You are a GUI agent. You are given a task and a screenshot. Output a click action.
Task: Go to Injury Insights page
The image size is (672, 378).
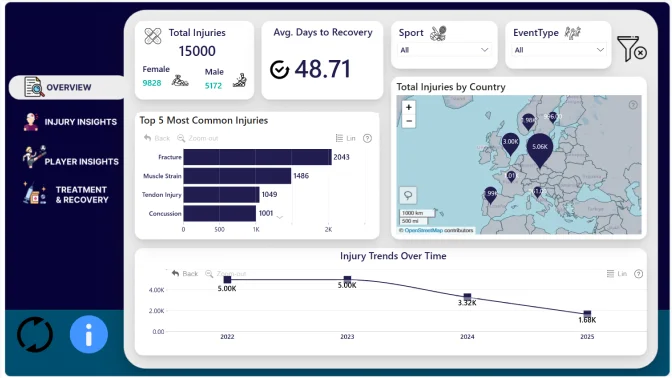(x=70, y=122)
